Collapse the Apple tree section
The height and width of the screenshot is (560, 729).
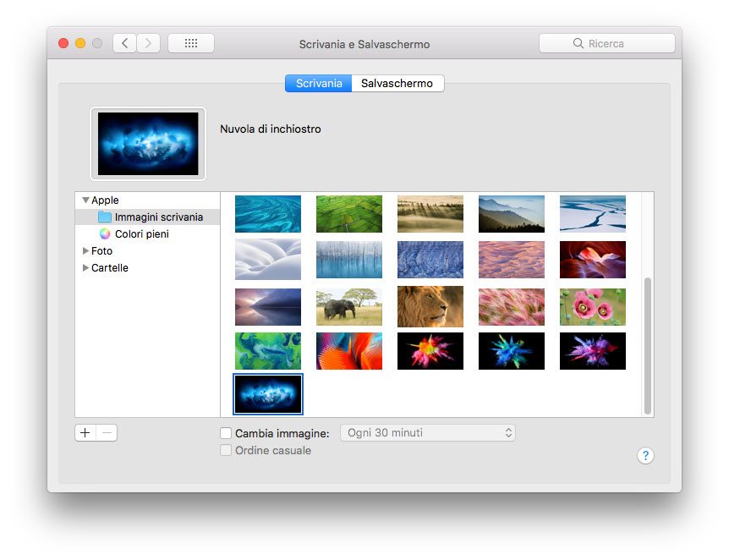(x=85, y=200)
